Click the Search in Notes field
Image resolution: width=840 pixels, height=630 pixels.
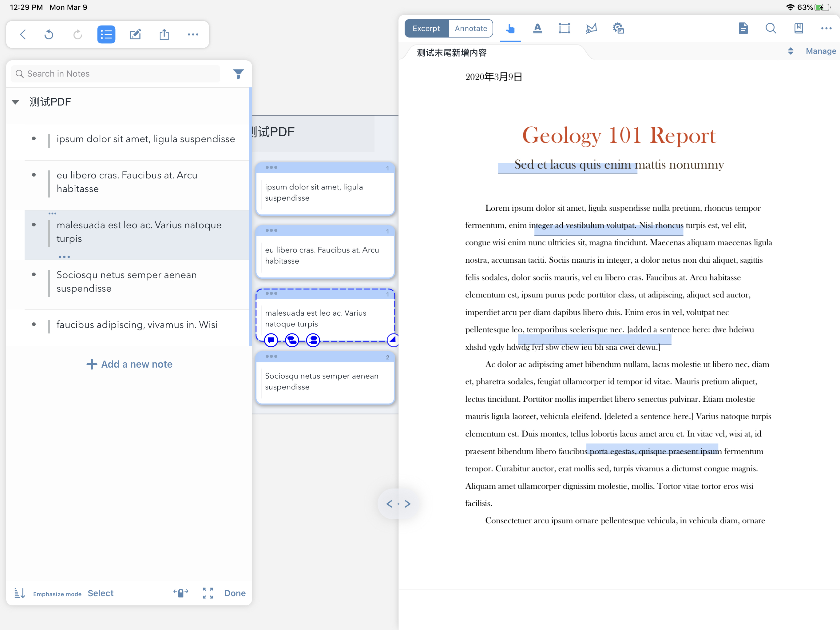116,74
